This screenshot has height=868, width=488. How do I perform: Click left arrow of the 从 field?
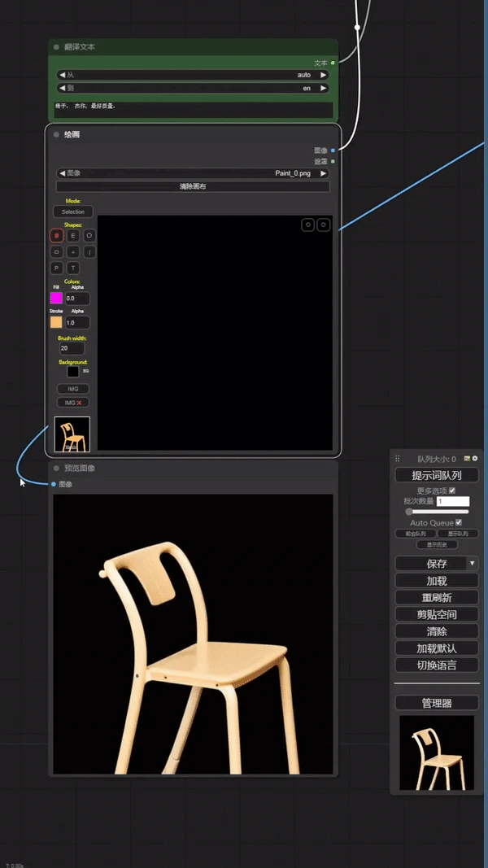(61, 75)
